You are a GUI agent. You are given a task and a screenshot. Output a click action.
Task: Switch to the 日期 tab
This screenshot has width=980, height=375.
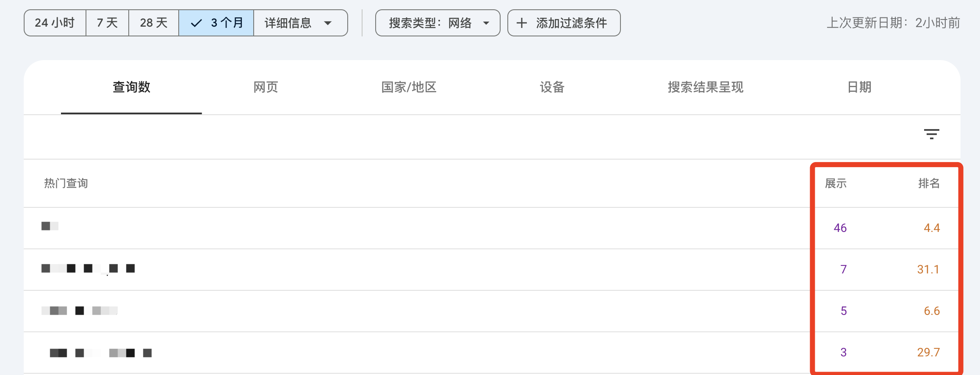(859, 87)
